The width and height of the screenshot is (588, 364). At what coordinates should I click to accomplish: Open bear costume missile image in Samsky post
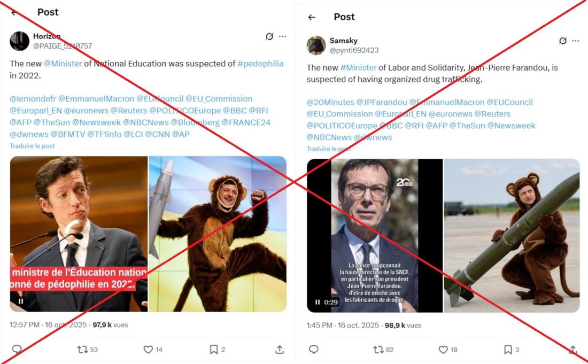512,235
